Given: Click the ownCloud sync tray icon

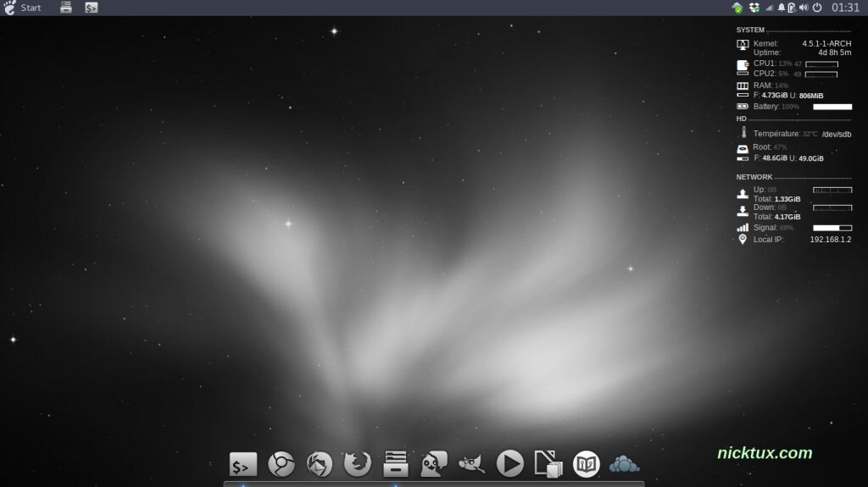Looking at the screenshot, I should 737,8.
